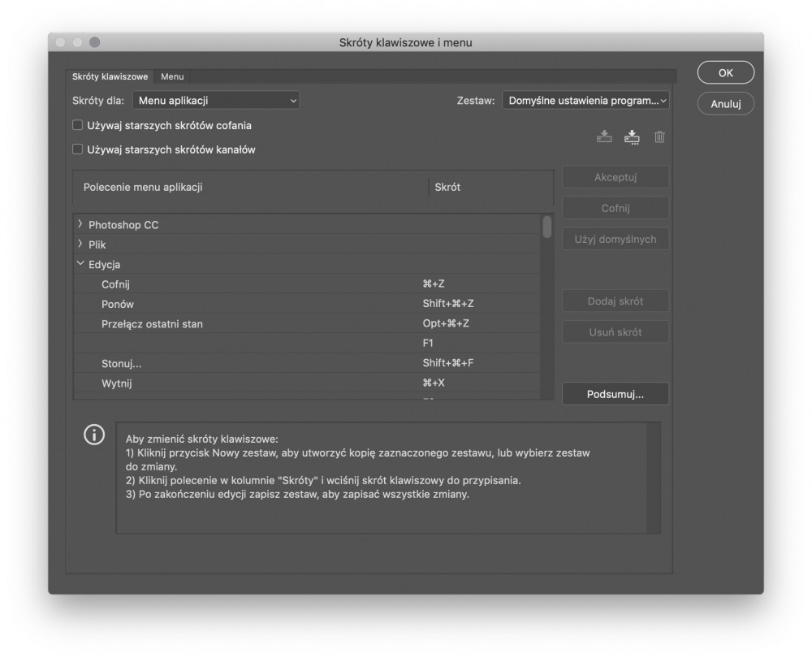812x658 pixels.
Task: Click the create new set from current shortcuts icon
Action: coord(631,136)
